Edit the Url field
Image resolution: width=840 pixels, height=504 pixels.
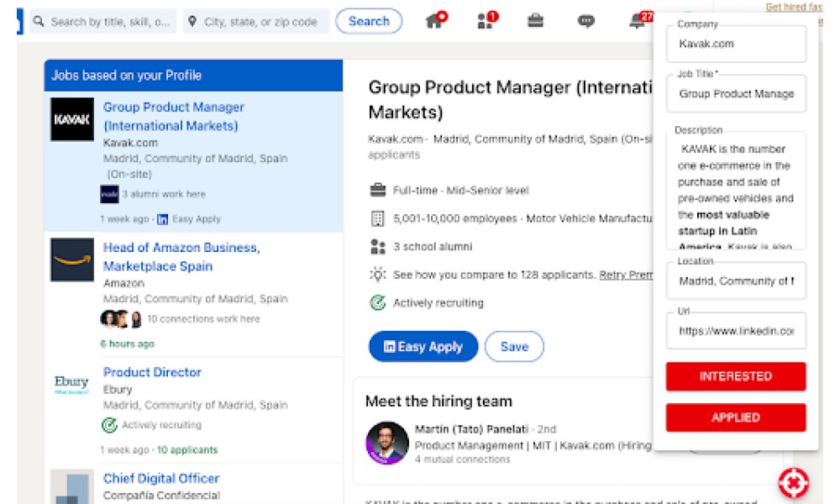click(736, 331)
